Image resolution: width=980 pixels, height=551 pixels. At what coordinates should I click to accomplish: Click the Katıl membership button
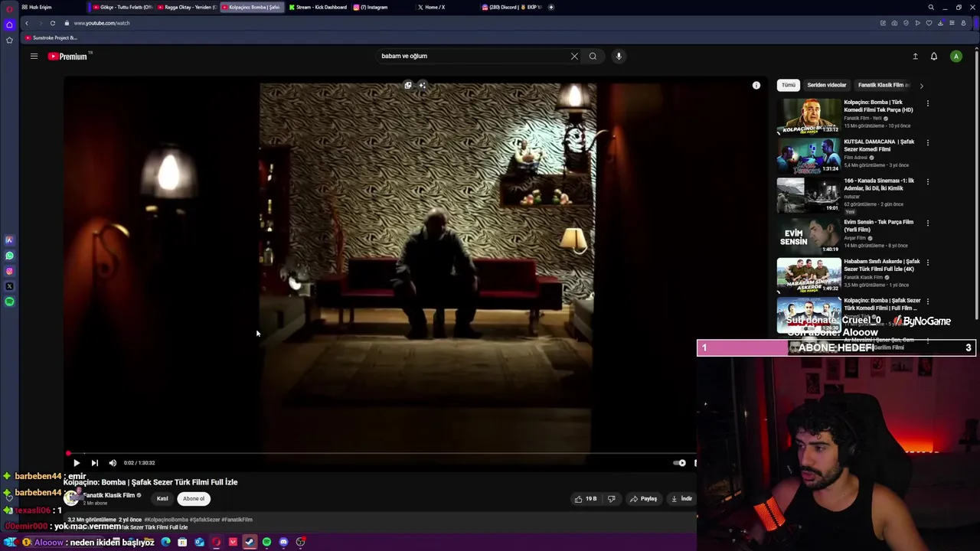[162, 499]
